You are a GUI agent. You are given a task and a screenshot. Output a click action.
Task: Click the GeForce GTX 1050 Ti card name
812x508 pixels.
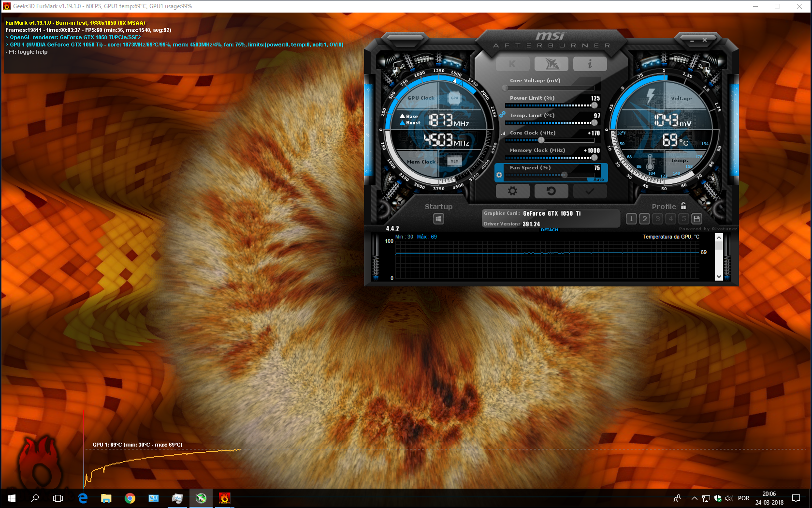click(552, 213)
